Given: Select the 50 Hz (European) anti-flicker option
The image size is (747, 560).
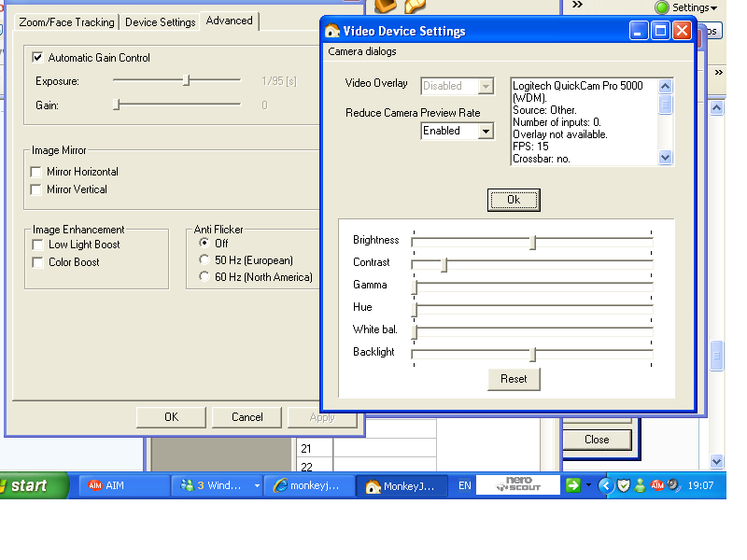Looking at the screenshot, I should (204, 260).
